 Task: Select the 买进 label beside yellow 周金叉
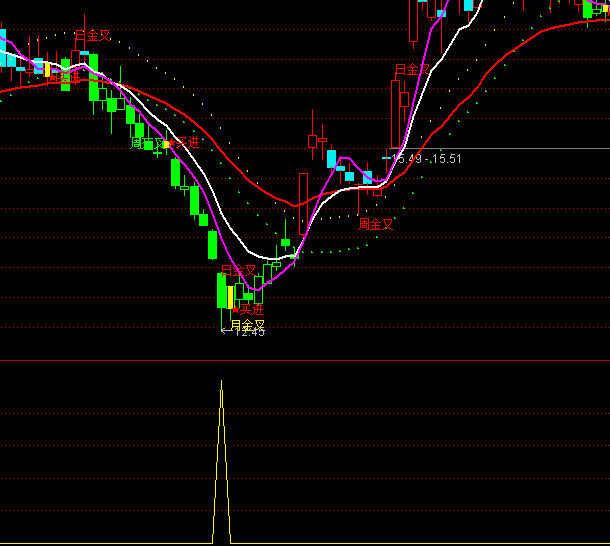(186, 142)
